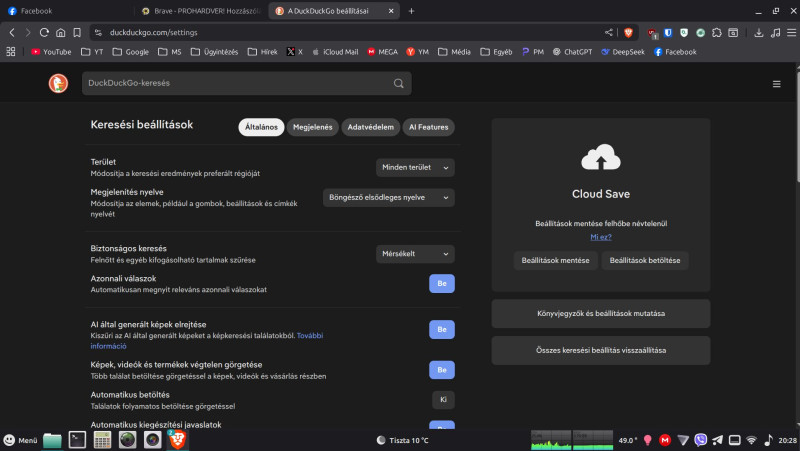Screen dimensions: 800x451
Task: Open the YT bookmark folder
Action: (92, 52)
